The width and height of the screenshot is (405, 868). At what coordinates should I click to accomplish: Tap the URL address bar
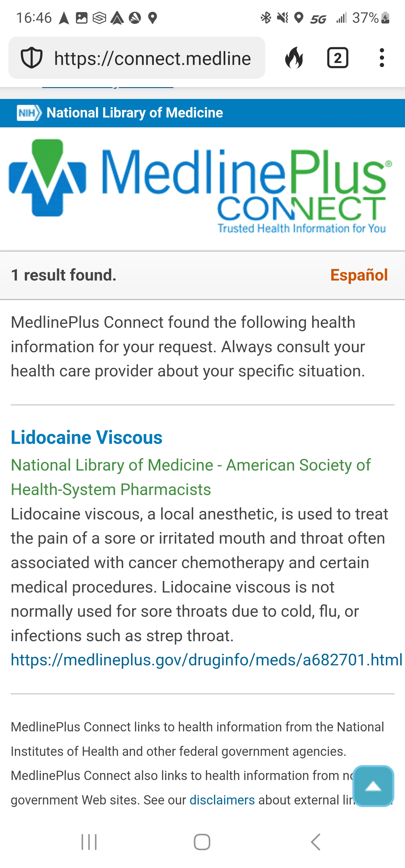152,58
